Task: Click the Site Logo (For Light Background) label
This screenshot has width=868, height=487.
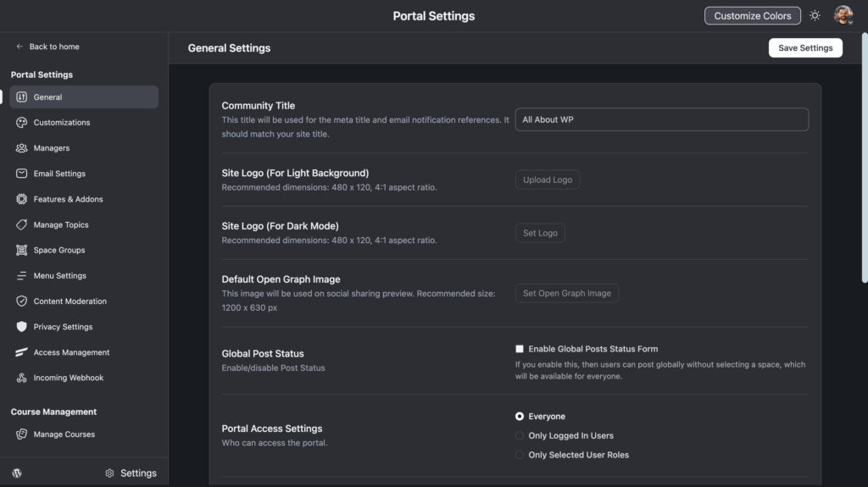Action: point(295,173)
